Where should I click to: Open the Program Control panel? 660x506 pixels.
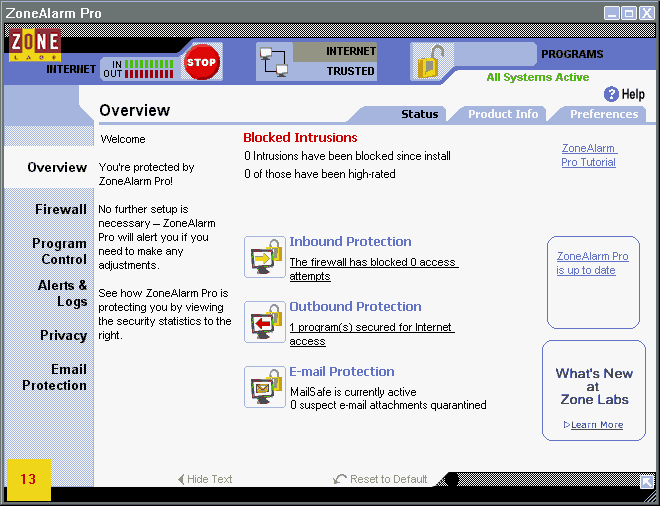59,251
